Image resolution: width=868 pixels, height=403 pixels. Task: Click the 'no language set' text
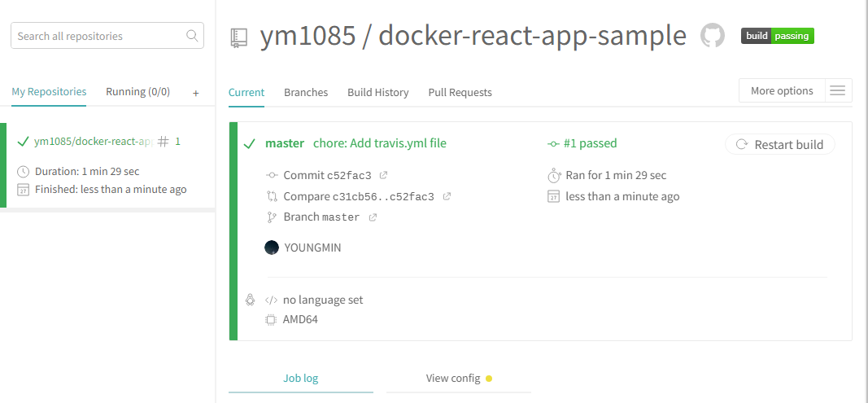(323, 300)
